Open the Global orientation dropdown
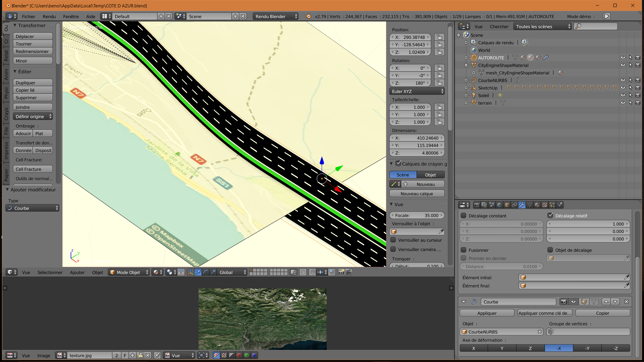The width and height of the screenshot is (644, 362). [x=232, y=272]
